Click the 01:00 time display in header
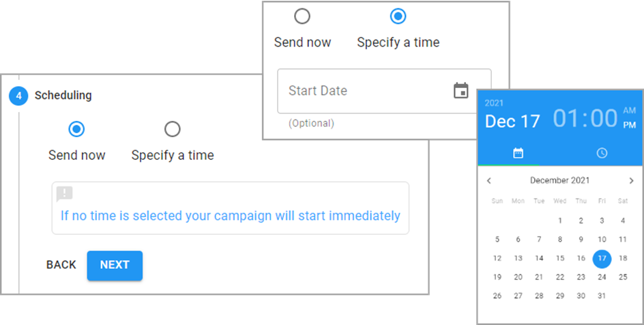 [585, 118]
